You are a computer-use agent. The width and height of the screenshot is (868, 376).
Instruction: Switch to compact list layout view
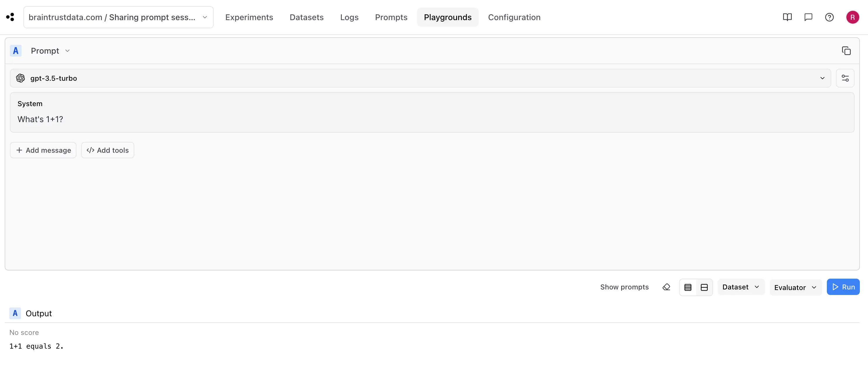[x=688, y=287]
